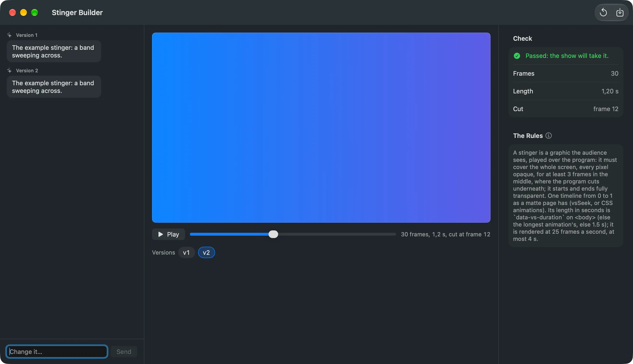
Task: Click 'Passed: the show will take it.'
Action: point(567,56)
